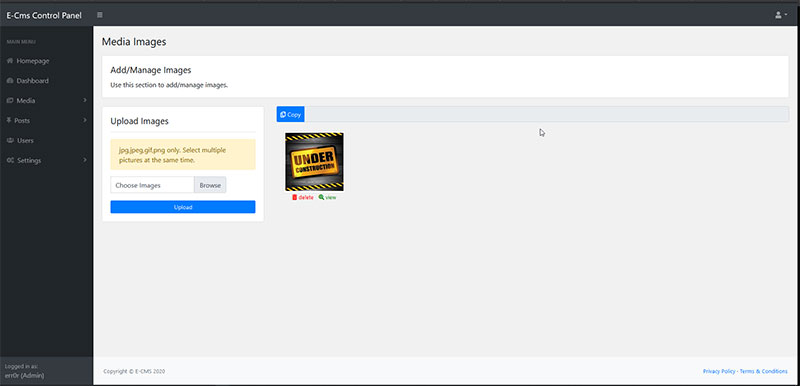Image resolution: width=800 pixels, height=386 pixels.
Task: Click the Choose Images file field
Action: tap(153, 185)
